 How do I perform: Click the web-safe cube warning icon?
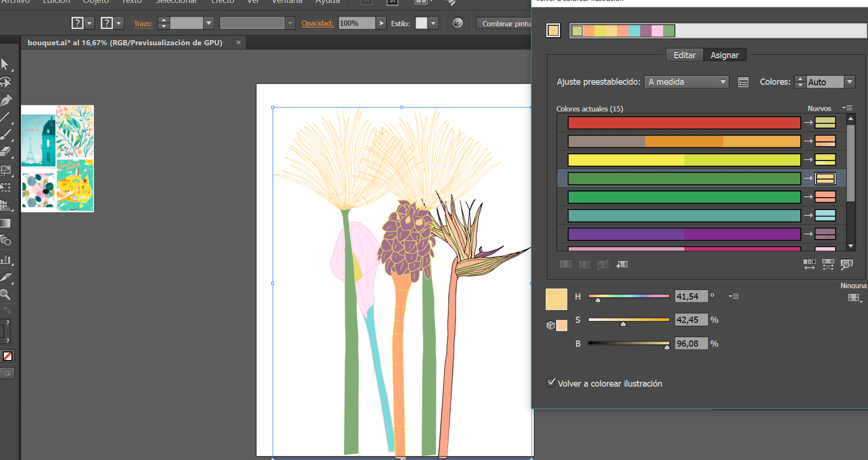[x=550, y=325]
